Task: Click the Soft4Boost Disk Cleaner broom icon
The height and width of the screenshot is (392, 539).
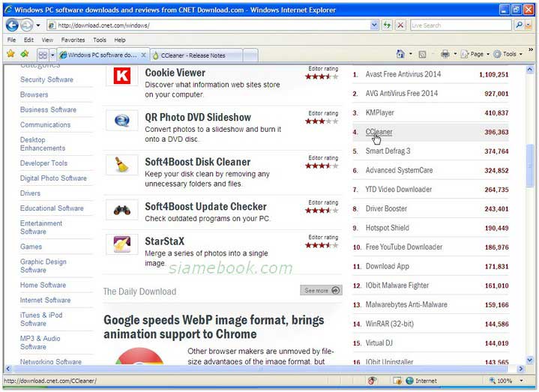Action: (x=122, y=165)
